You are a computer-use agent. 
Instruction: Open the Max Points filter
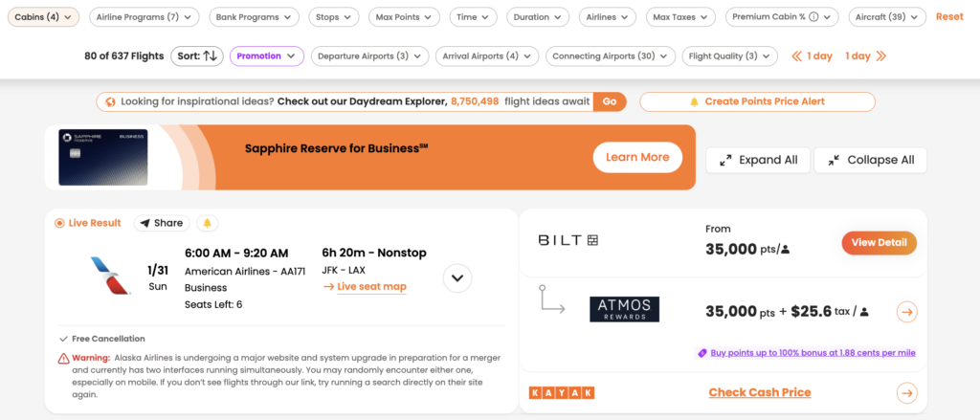[x=404, y=17]
